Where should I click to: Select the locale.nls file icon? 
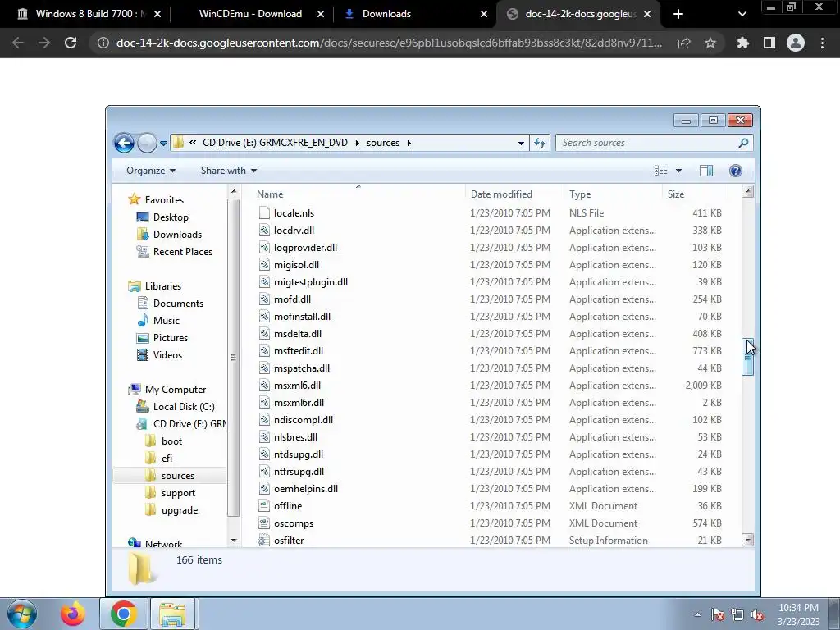point(264,212)
